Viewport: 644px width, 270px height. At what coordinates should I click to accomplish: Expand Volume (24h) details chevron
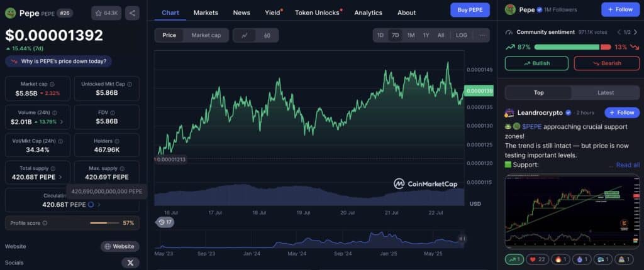pos(62,122)
